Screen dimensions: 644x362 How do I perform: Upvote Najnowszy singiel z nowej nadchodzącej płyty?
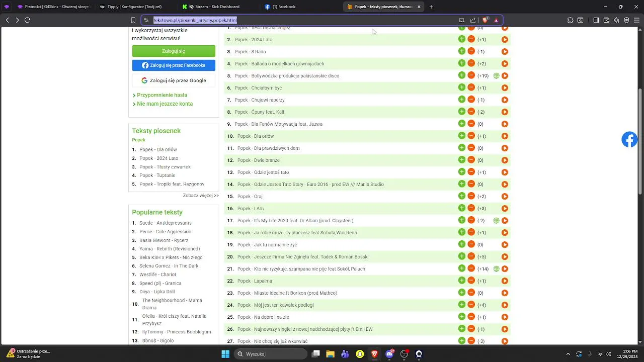tap(462, 329)
